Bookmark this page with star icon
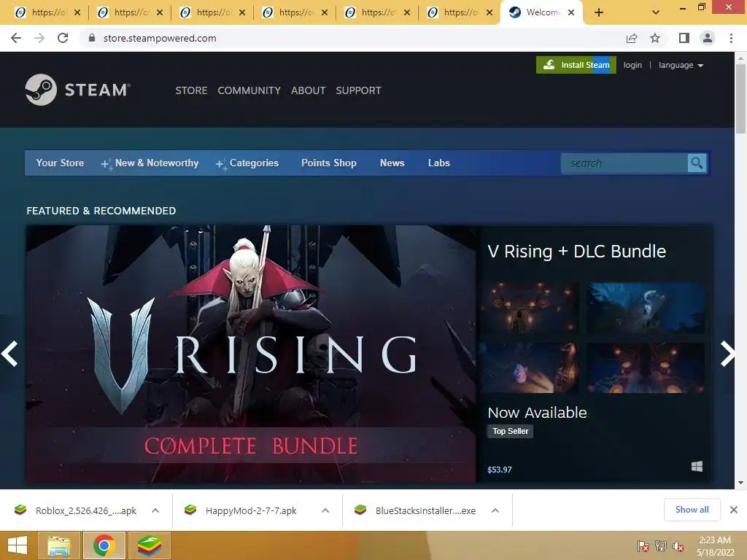The height and width of the screenshot is (560, 747). tap(655, 38)
